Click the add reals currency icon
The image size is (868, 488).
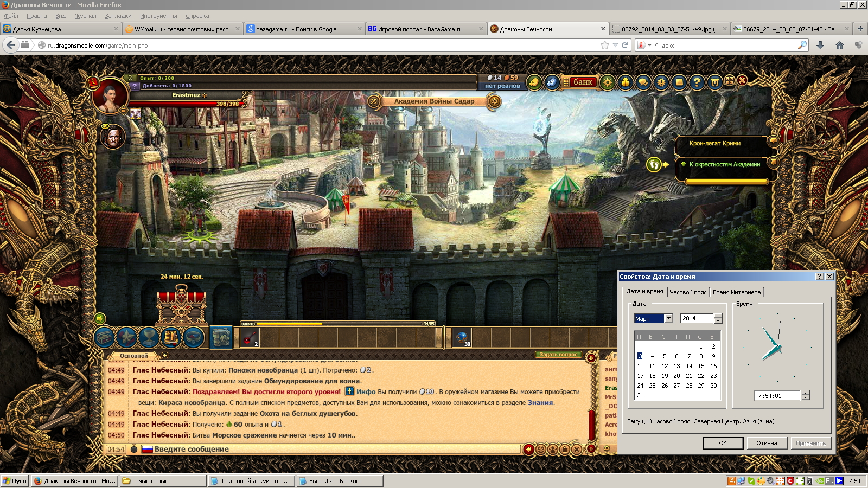pyautogui.click(x=552, y=82)
